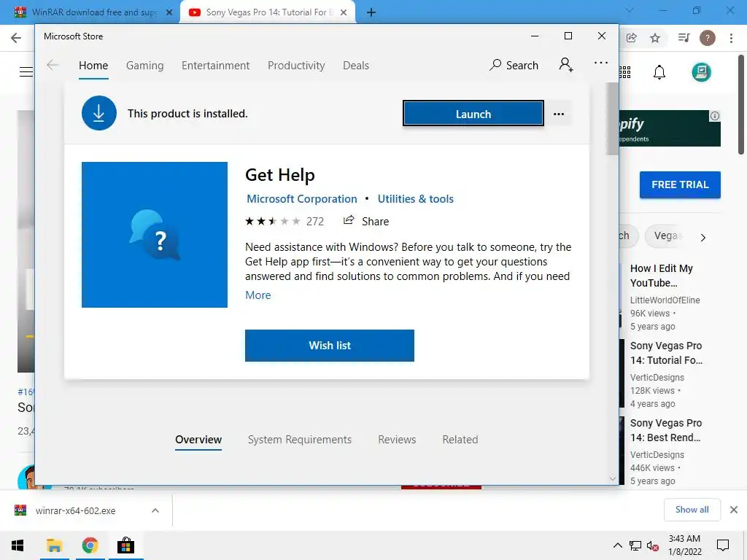The height and width of the screenshot is (560, 747).
Task: Show hidden system tray icons
Action: pos(617,545)
